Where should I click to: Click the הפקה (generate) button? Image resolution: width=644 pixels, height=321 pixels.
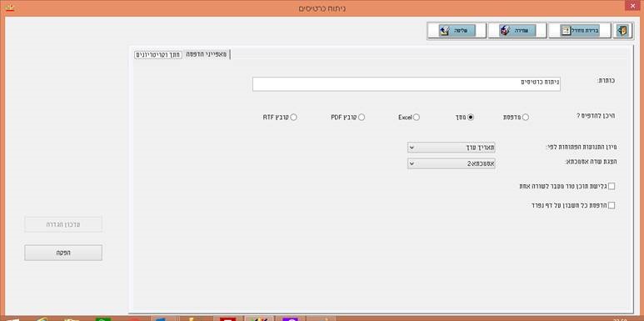click(63, 253)
